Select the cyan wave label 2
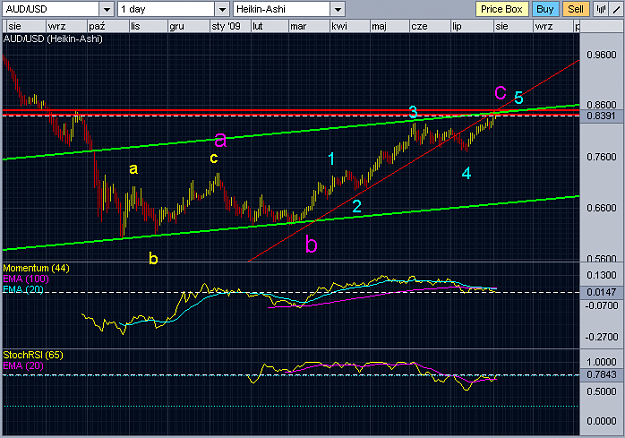 [357, 206]
